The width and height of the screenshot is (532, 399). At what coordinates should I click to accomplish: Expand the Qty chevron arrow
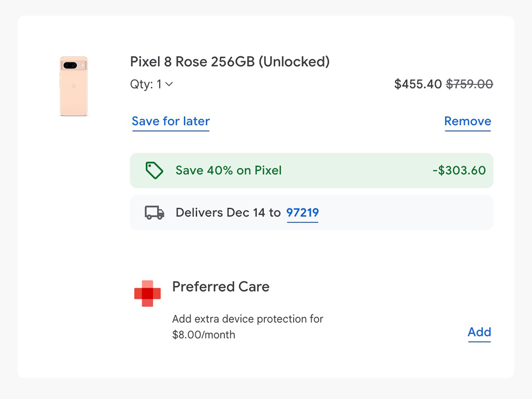pos(169,85)
